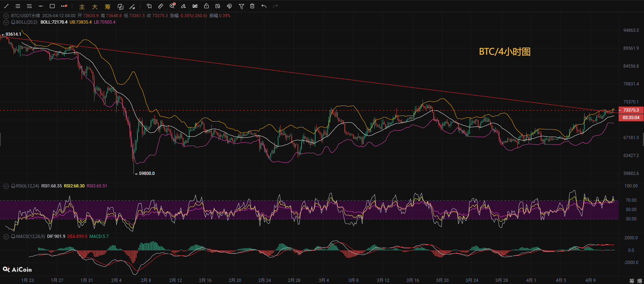Click the 73375.3 current price marker
Screen dimensions: 644x284
631,110
